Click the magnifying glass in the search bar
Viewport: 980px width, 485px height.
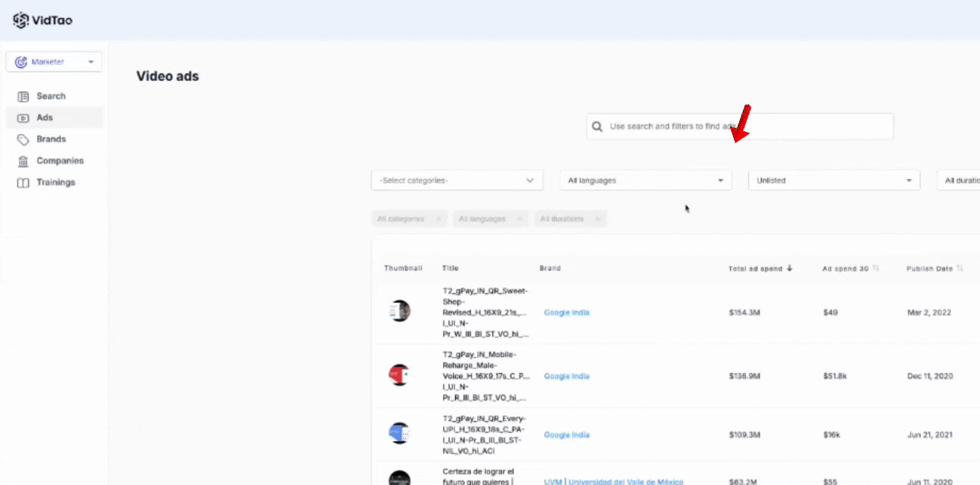[598, 126]
